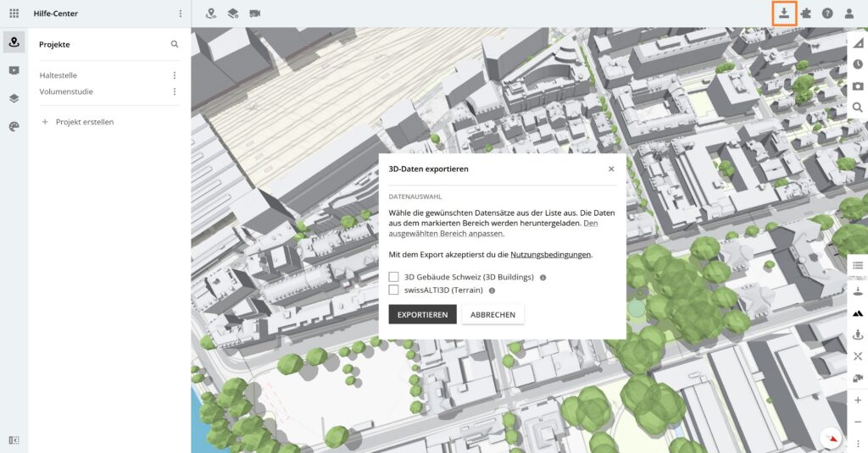This screenshot has width=868, height=453.
Task: Open the Nutzungsbedingungen link
Action: 550,254
